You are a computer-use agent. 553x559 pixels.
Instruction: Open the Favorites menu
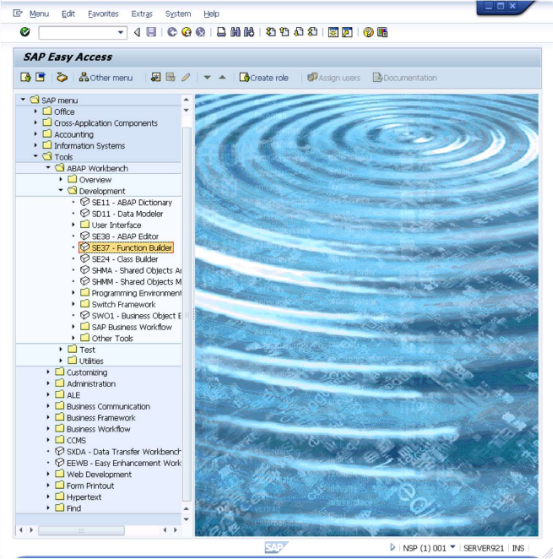(103, 14)
